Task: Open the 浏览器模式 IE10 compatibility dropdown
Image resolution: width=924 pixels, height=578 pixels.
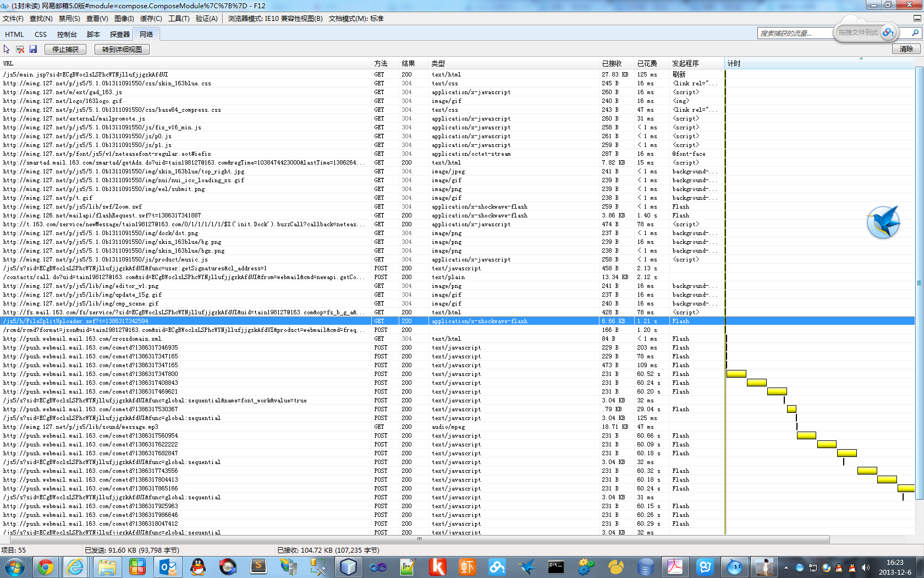Action: [x=276, y=19]
